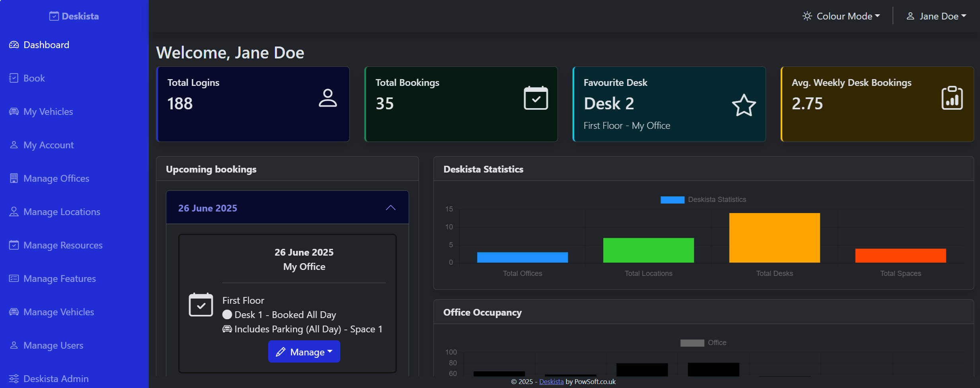Screen dimensions: 980x388
Task: Click the green Total Locations bar
Action: (649, 250)
